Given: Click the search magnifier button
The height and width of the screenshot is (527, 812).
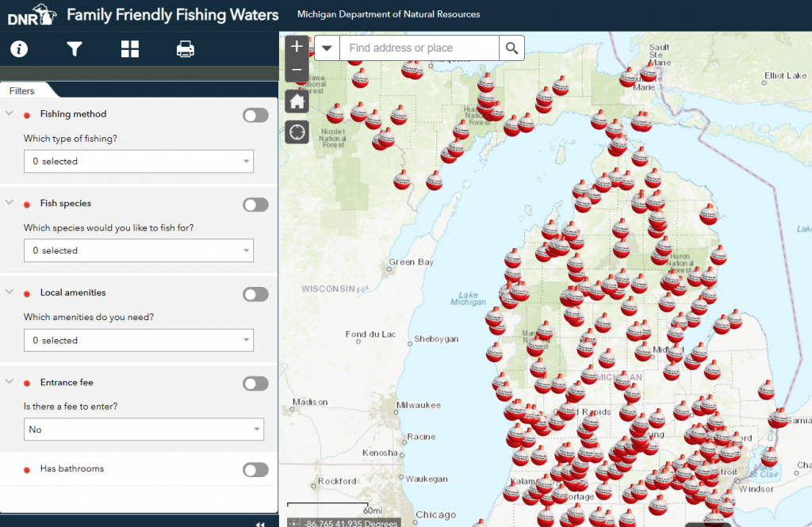Looking at the screenshot, I should coord(511,48).
